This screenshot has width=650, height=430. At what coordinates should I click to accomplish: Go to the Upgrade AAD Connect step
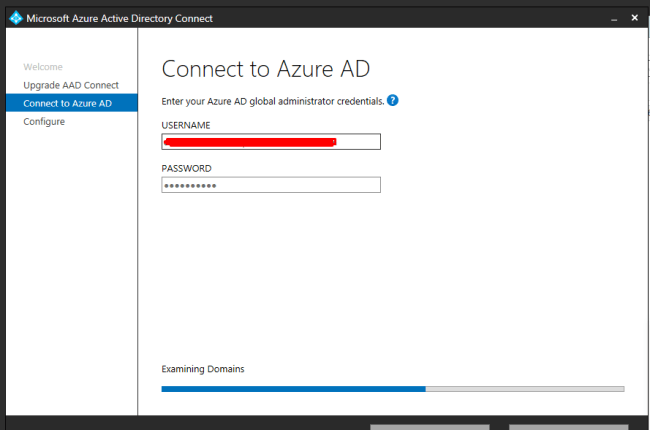[x=71, y=85]
